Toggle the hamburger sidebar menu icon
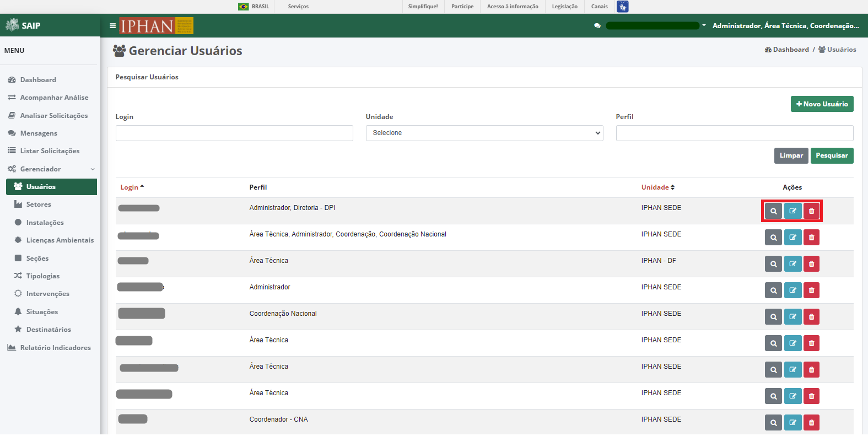Screen dimensions: 868x436 pyautogui.click(x=112, y=25)
